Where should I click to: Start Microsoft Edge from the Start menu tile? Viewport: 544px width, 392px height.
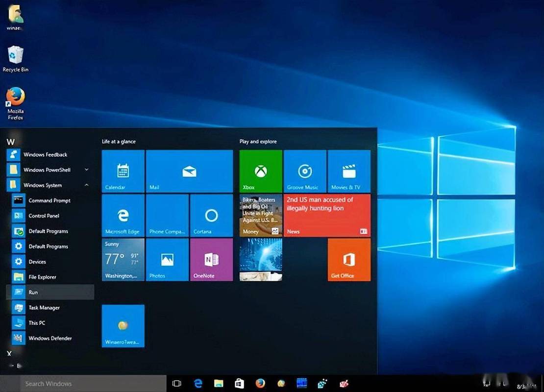tap(123, 215)
